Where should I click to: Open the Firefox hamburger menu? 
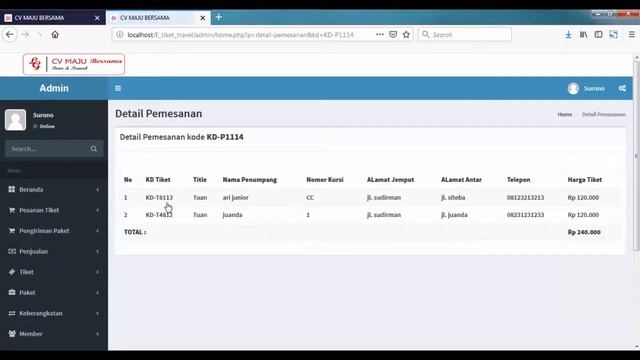(631, 35)
